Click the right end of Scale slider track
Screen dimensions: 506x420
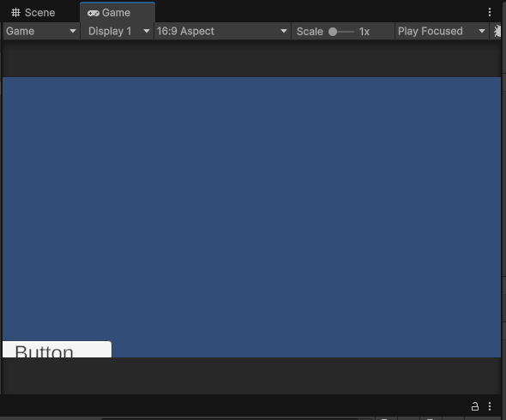pyautogui.click(x=352, y=32)
